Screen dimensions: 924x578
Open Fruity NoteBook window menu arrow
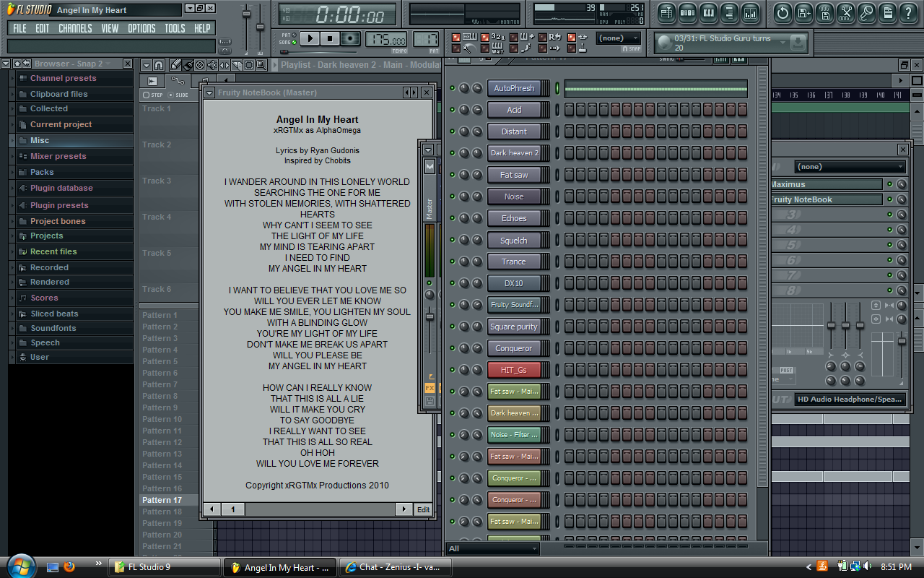209,92
